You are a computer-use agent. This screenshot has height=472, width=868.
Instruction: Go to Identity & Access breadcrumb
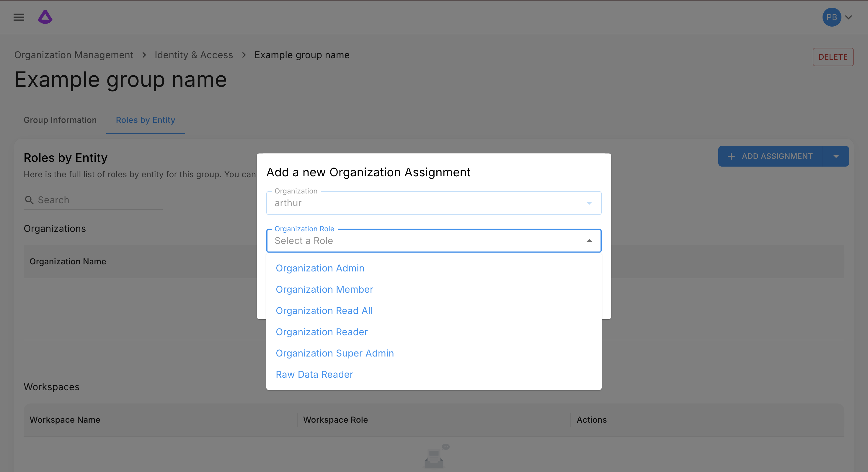193,55
